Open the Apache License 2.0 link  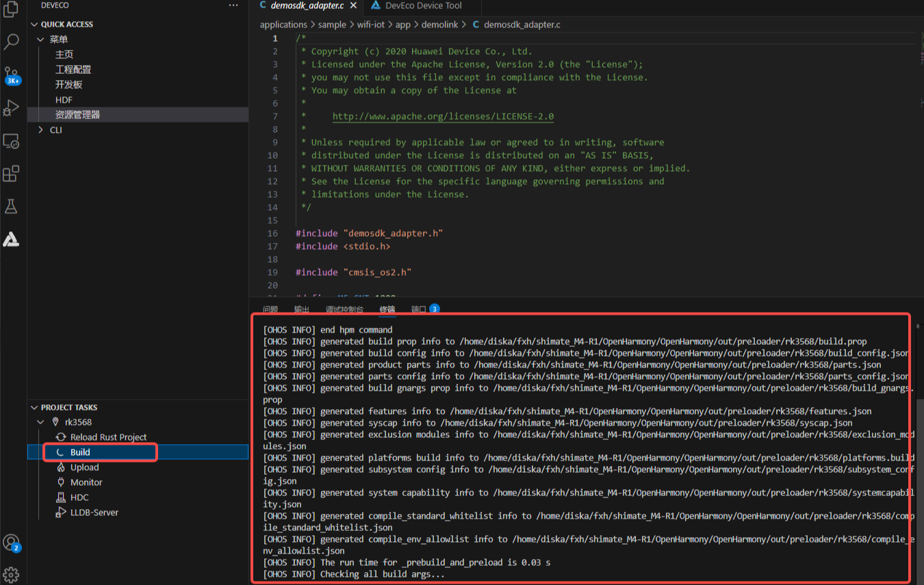[443, 116]
